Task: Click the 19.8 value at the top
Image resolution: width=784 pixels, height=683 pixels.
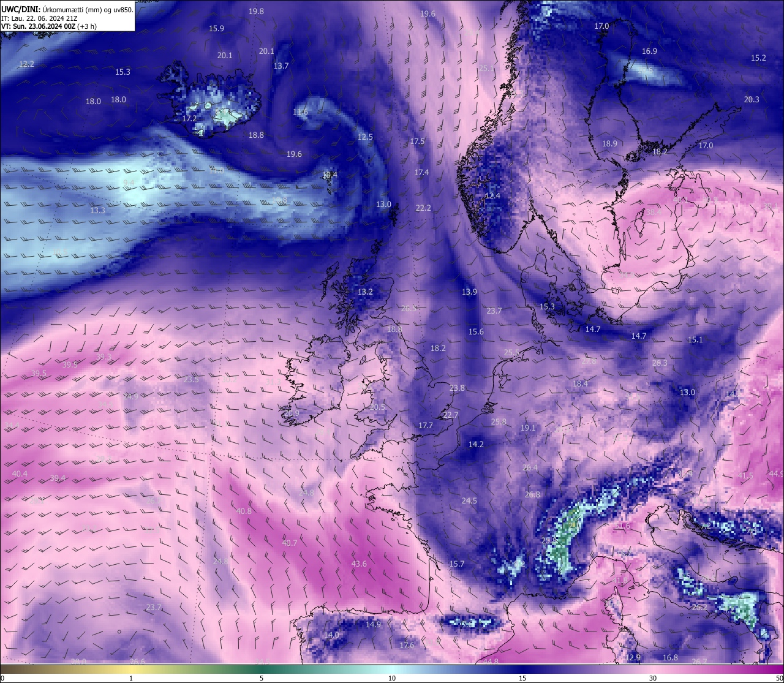Action: pos(256,12)
